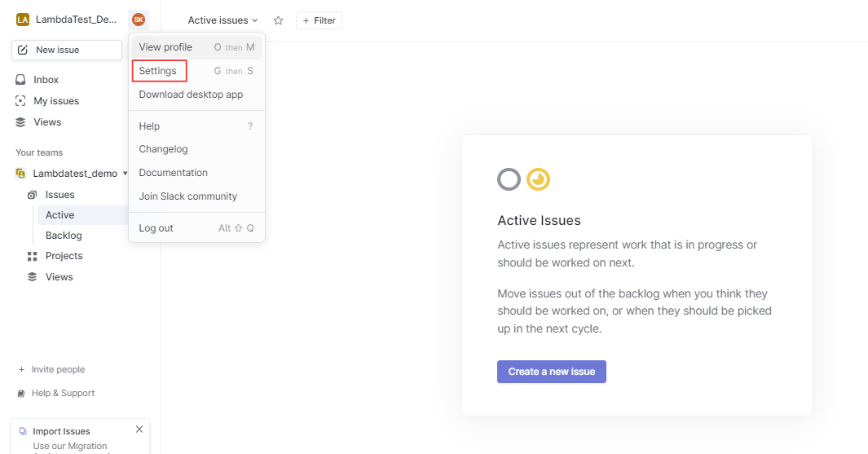This screenshot has width=868, height=454.
Task: Select Settings in the profile menu
Action: (x=158, y=71)
